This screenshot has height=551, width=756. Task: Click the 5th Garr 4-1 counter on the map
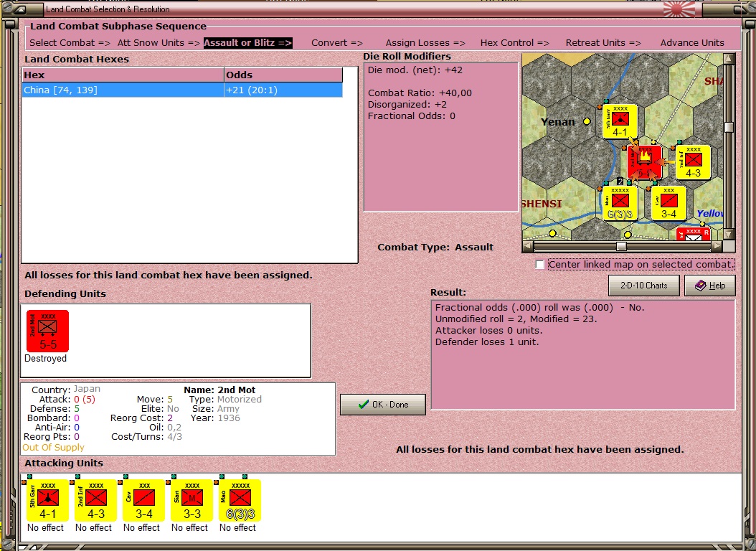click(620, 121)
